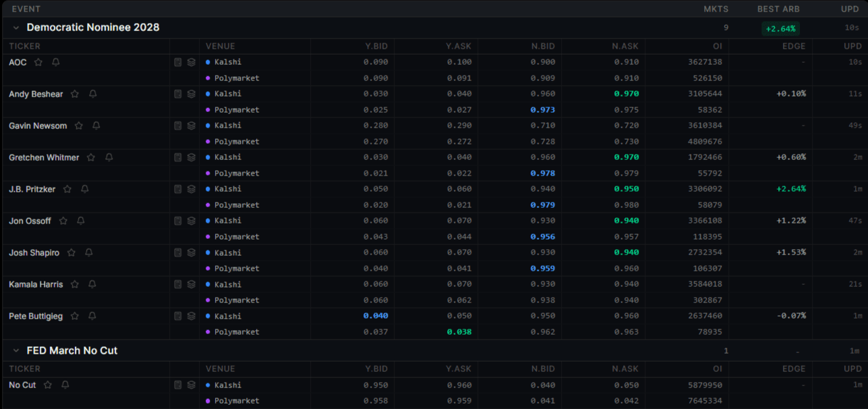
Task: Click the +0.60% edge for Gretchen Whitmer
Action: [791, 157]
